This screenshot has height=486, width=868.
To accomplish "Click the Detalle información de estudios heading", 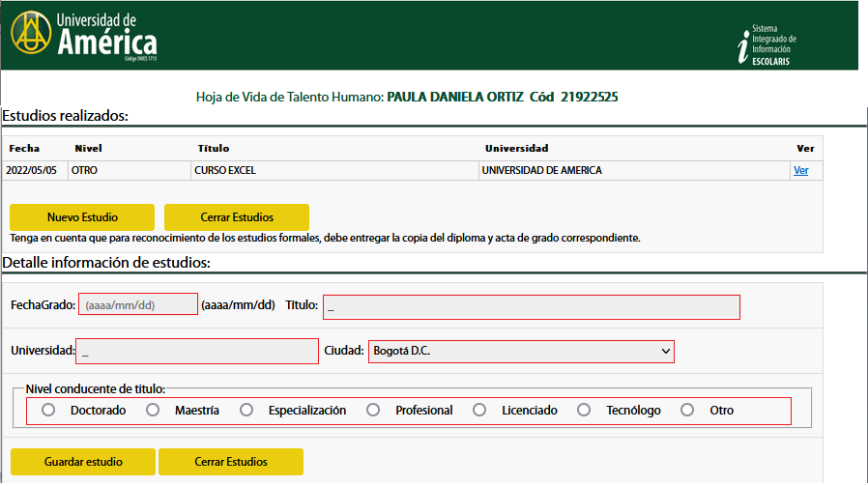I will 106,263.
